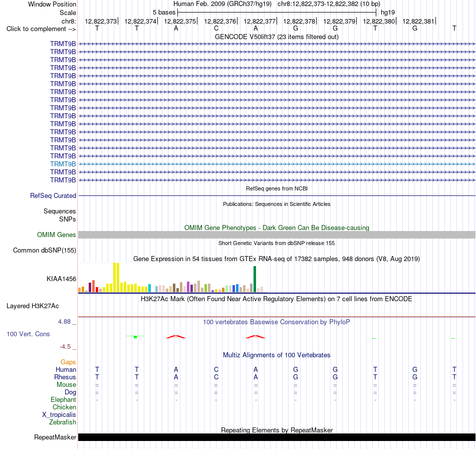
Task: Click the 4.88 PhyloP upper value
Action: tap(64, 322)
